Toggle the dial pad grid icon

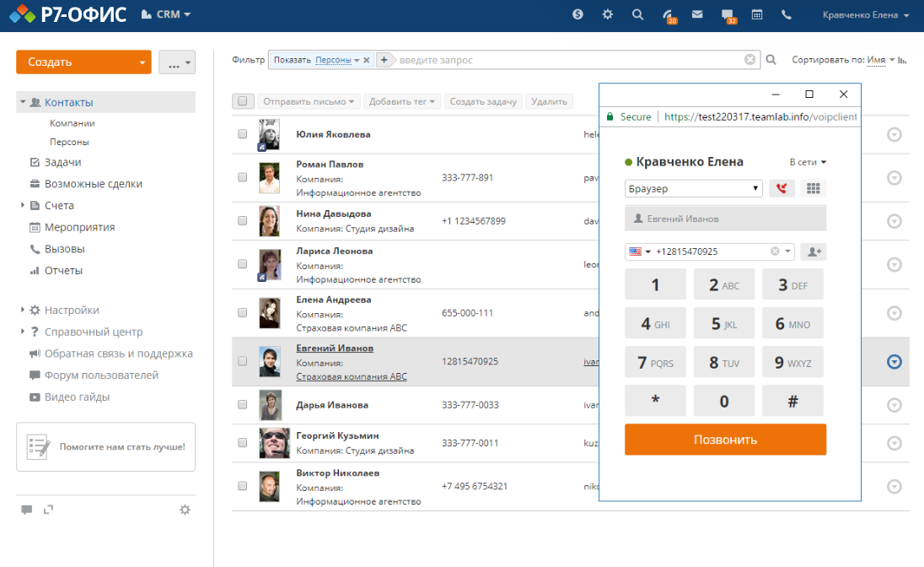coord(813,188)
